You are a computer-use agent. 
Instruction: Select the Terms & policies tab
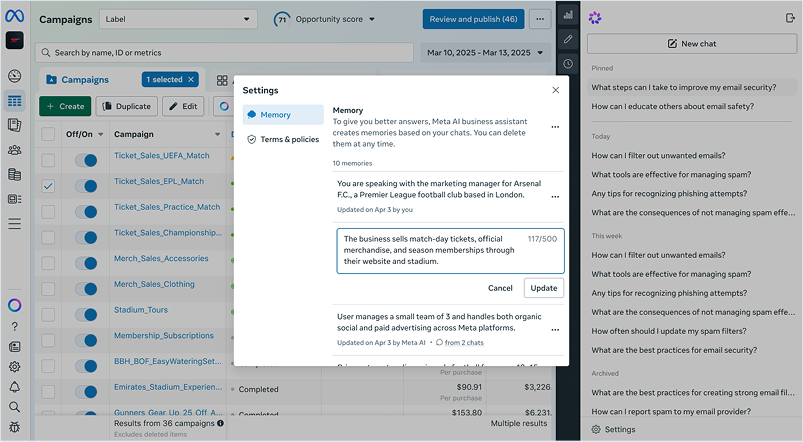(283, 139)
